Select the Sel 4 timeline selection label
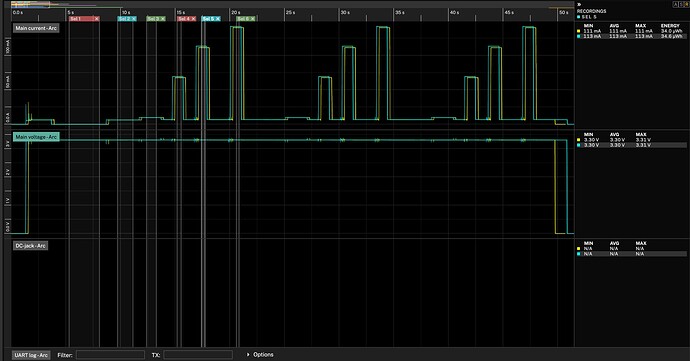690x361 pixels. [x=184, y=19]
